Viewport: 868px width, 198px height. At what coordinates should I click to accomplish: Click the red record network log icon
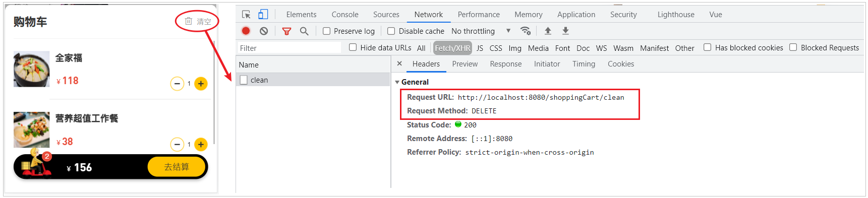pos(246,31)
